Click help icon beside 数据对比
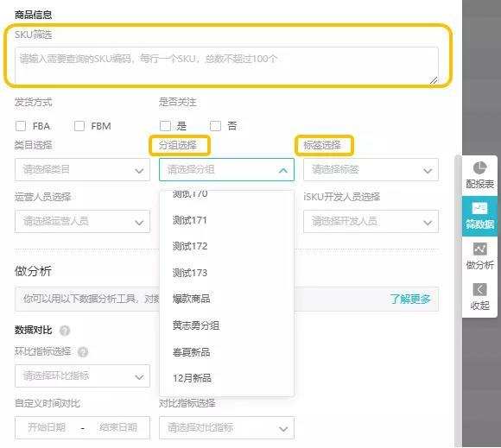 [65, 330]
